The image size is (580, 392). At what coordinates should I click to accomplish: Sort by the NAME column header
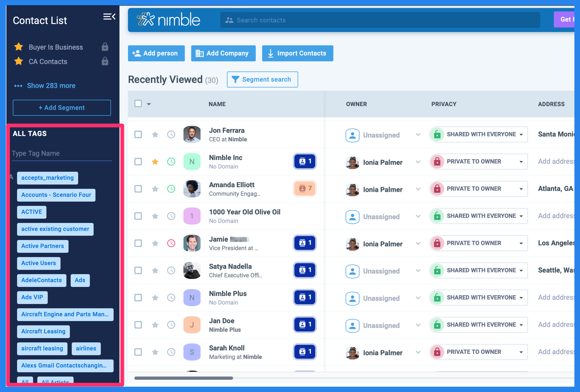pyautogui.click(x=217, y=104)
